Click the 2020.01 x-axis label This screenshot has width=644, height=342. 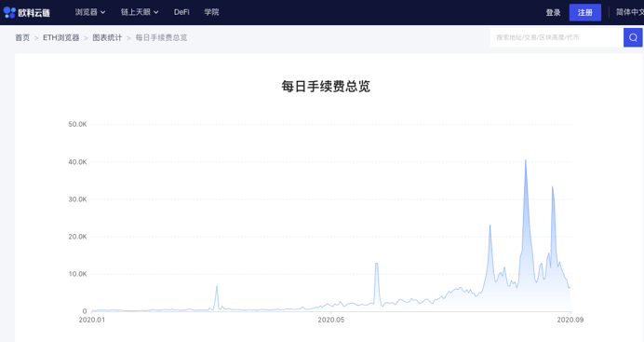pyautogui.click(x=91, y=320)
